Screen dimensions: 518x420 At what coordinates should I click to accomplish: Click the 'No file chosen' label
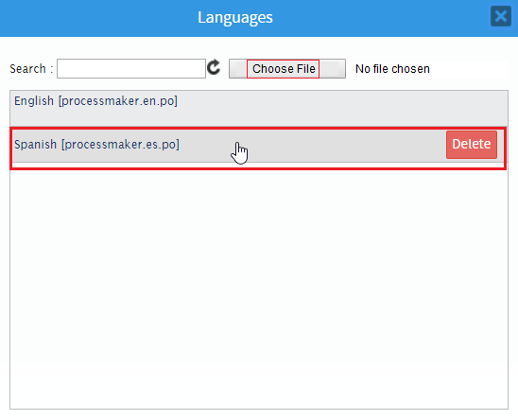(392, 69)
